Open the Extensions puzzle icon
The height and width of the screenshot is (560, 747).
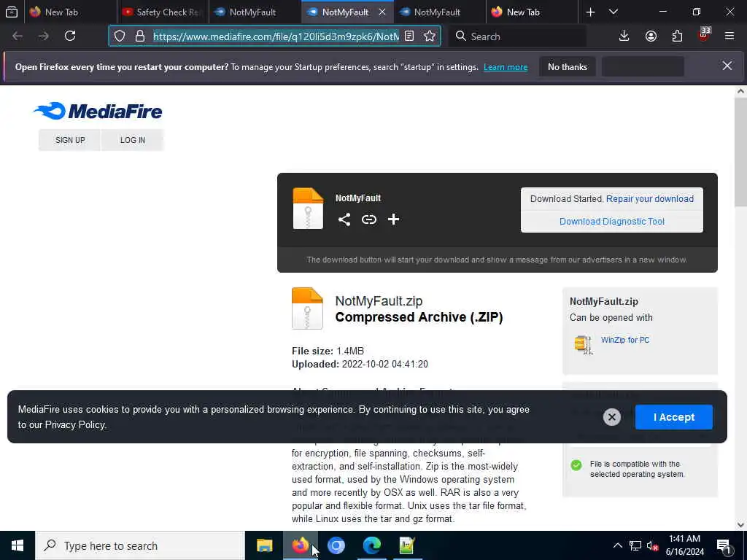point(677,36)
